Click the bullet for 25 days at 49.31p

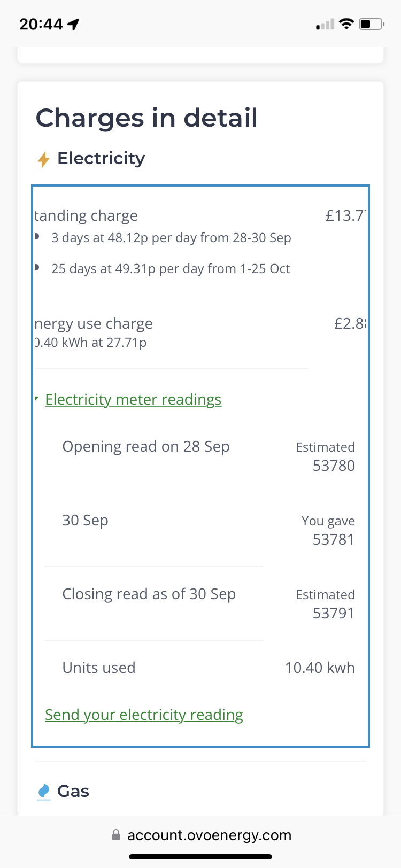[x=37, y=268]
